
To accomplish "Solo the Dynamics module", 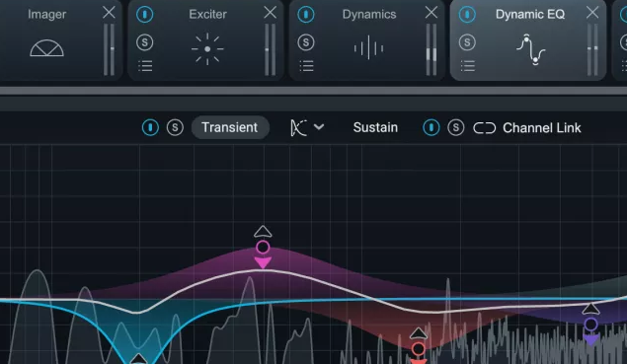I will click(306, 42).
